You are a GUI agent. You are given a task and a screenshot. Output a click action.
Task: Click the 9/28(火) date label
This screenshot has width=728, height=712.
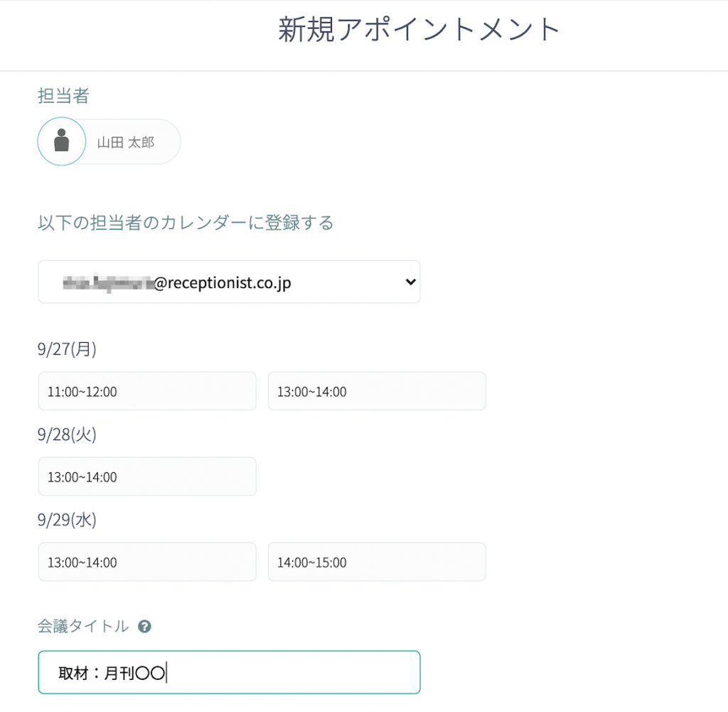[67, 435]
